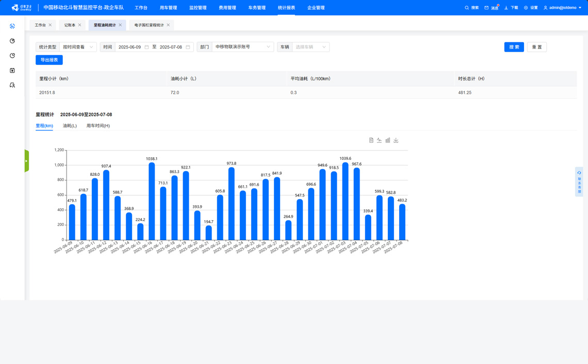Screen dimensions: 588x364
Task: Open chart data view icon
Action: 371,140
